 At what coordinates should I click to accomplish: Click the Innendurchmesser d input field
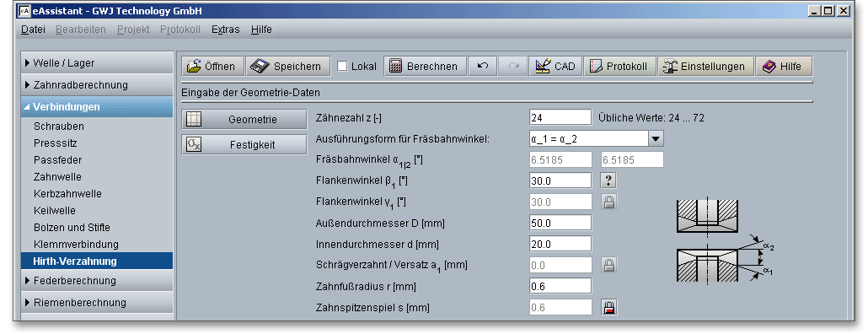click(560, 244)
